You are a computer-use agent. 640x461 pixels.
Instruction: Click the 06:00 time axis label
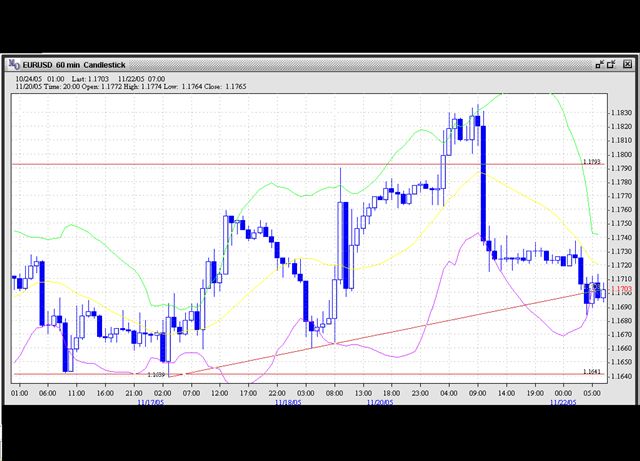pos(48,393)
